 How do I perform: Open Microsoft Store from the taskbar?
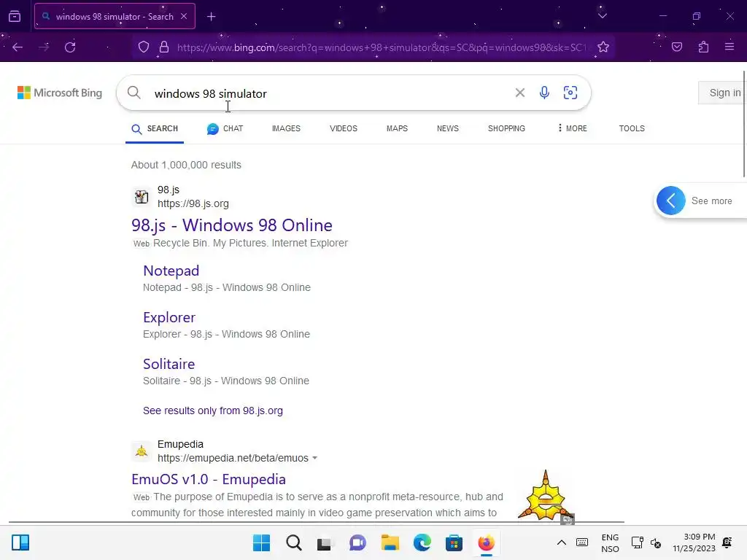[454, 542]
